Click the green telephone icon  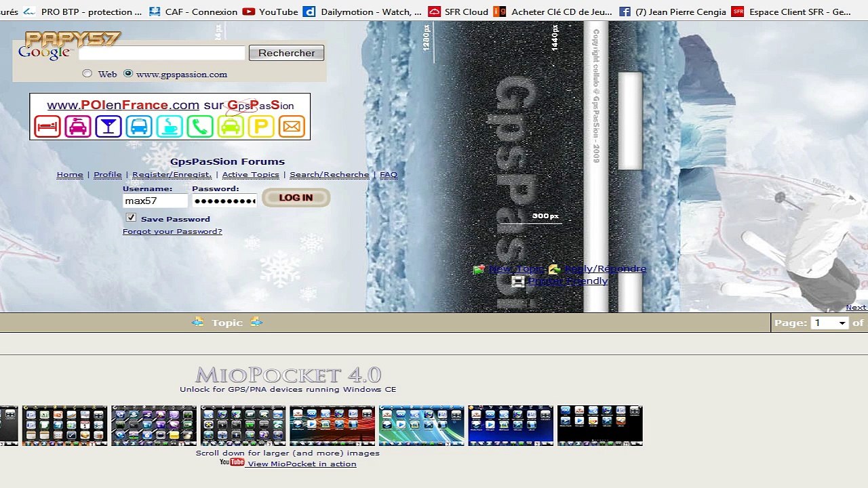pyautogui.click(x=200, y=127)
